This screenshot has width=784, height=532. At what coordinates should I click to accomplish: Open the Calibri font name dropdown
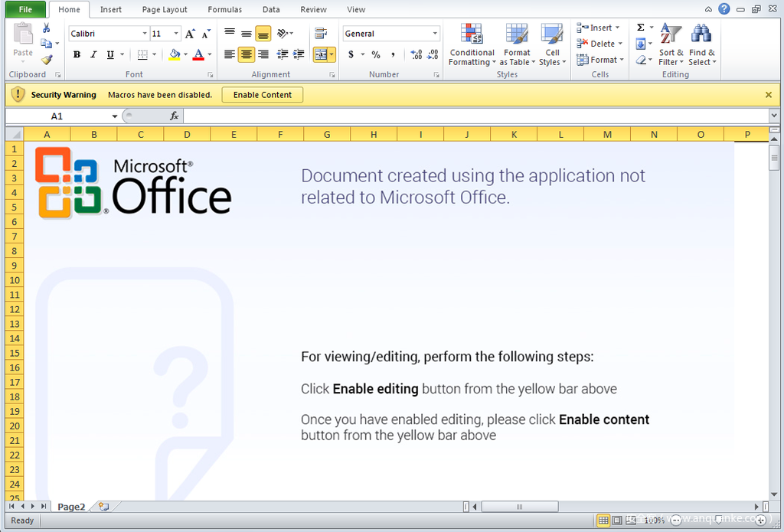pyautogui.click(x=145, y=34)
